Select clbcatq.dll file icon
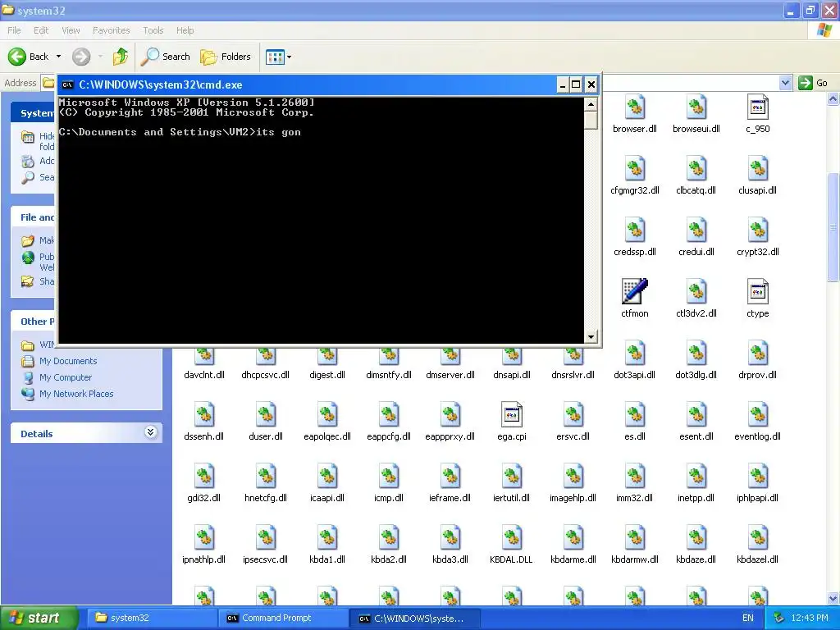 click(x=696, y=169)
